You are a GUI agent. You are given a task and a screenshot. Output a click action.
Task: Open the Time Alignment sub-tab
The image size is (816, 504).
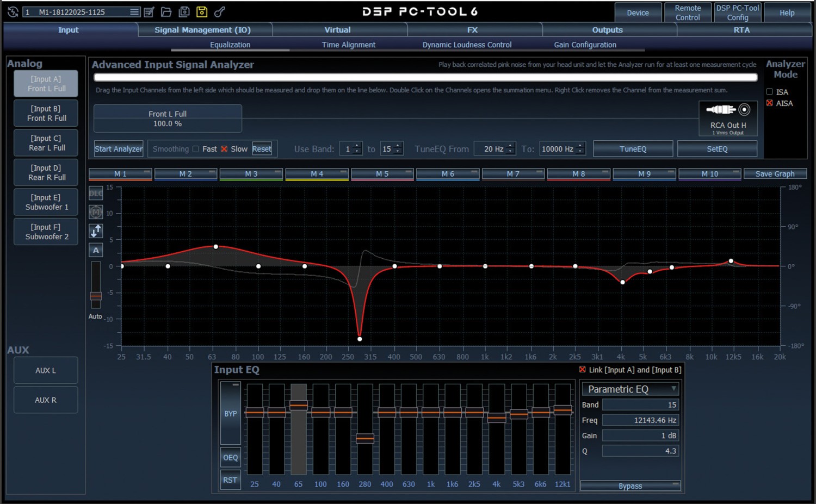348,45
